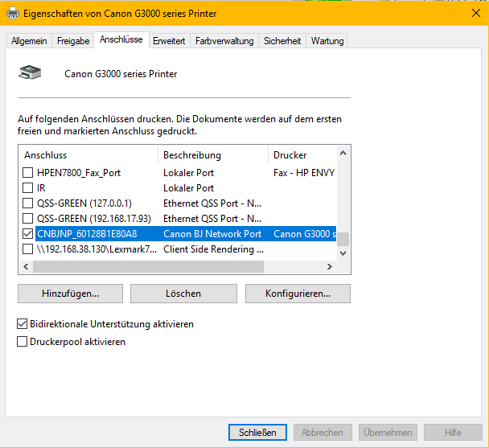489x448 pixels.
Task: Uncheck the CNBJNP_60128B1E80A8 port checkbox
Action: coord(28,234)
